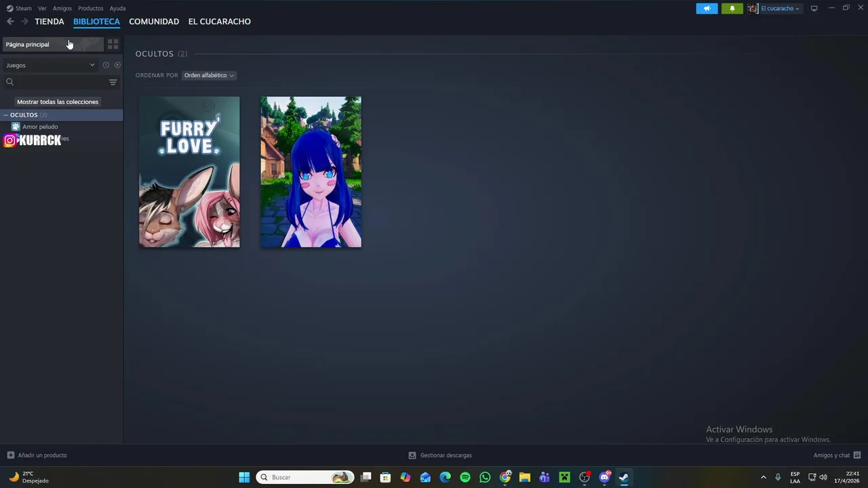Open the El cucaracho account dropdown

[x=774, y=8]
